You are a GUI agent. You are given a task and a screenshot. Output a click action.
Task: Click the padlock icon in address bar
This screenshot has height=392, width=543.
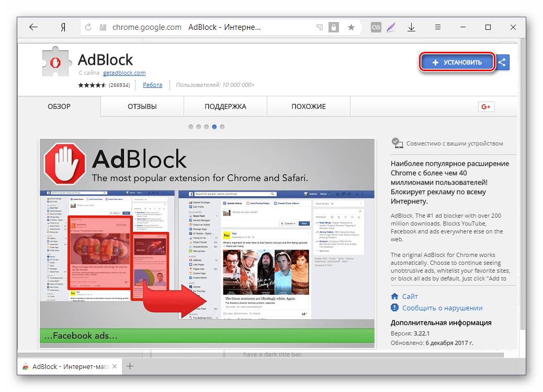pyautogui.click(x=334, y=27)
